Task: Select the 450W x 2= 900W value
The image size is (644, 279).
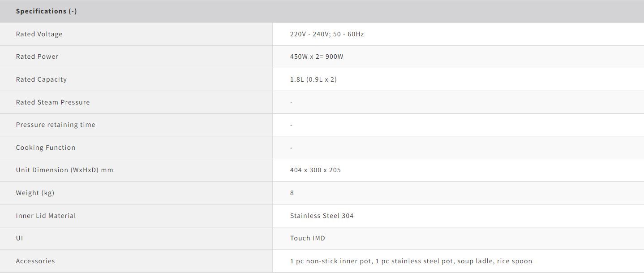Action: [x=317, y=57]
